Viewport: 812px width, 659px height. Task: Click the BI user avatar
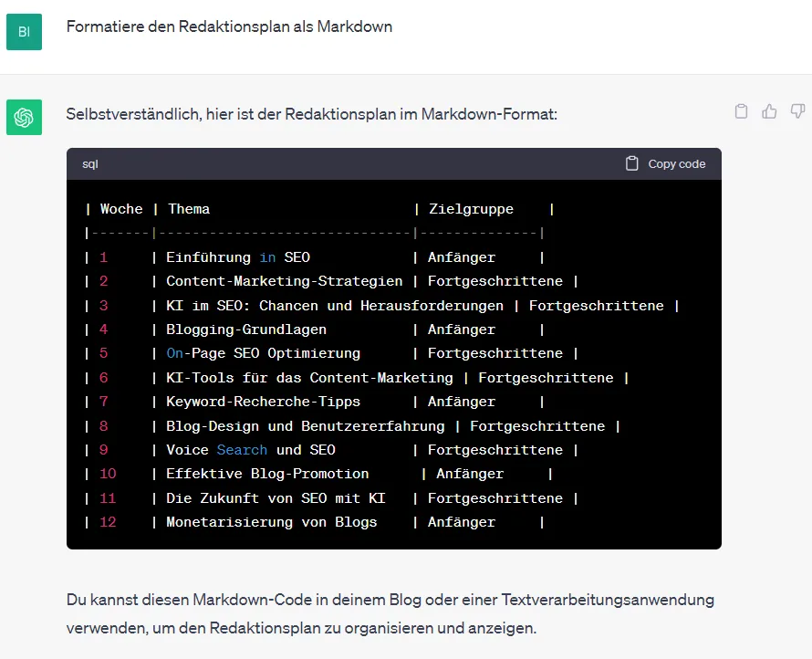[24, 32]
